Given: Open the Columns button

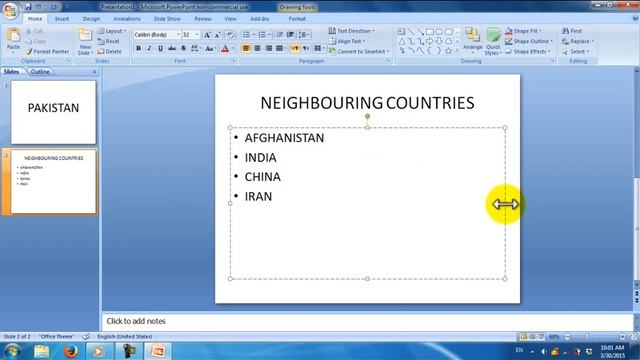Looking at the screenshot, I should point(319,49).
